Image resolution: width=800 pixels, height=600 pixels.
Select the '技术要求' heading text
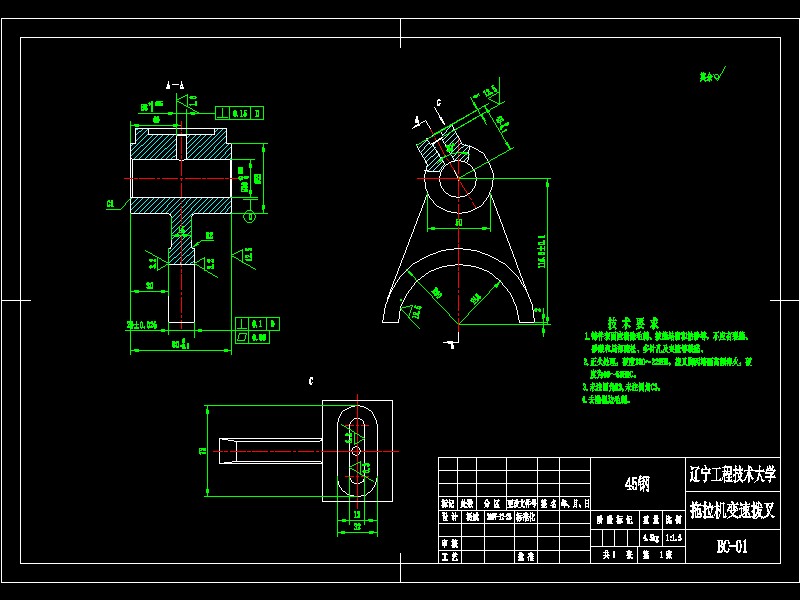(633, 323)
